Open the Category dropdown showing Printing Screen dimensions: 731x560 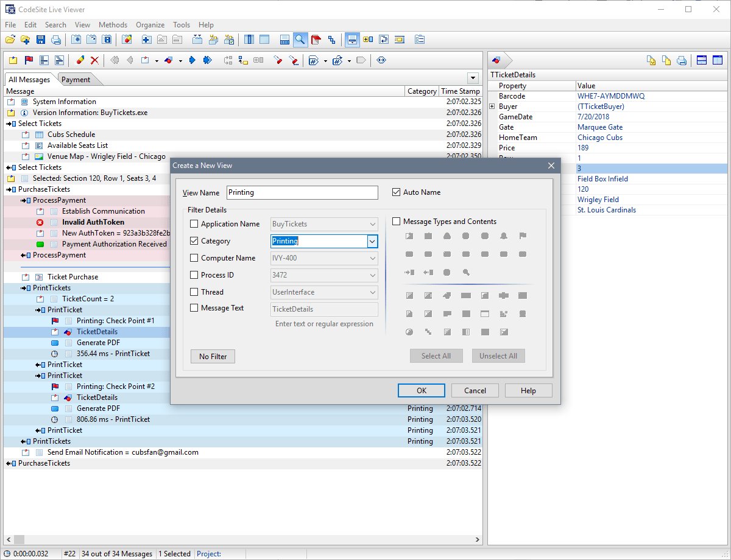(x=372, y=241)
